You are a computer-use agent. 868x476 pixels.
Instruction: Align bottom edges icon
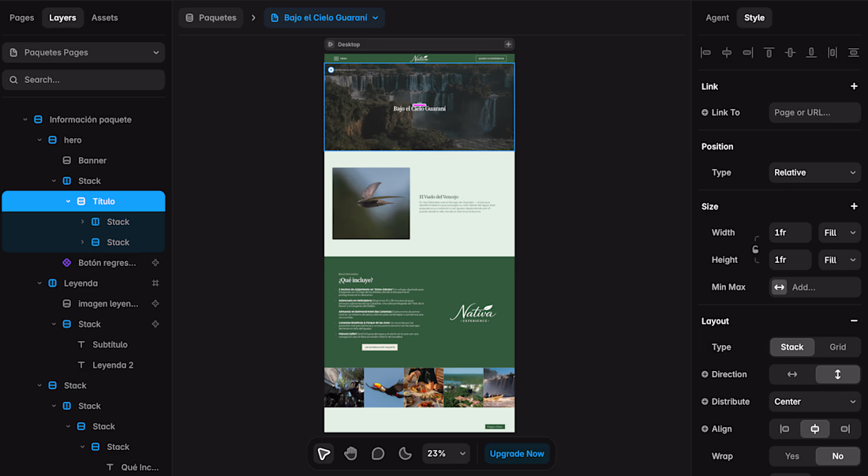pos(811,53)
